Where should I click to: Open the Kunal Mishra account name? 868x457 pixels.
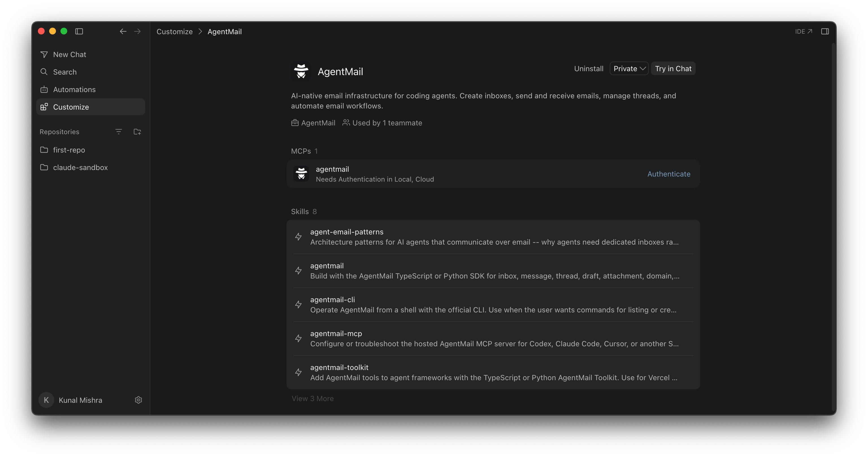click(81, 400)
